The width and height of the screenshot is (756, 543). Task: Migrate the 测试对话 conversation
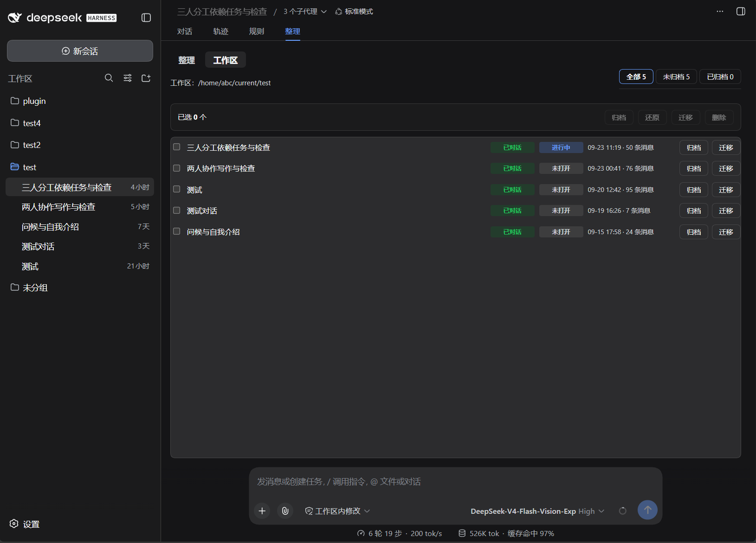[726, 211]
